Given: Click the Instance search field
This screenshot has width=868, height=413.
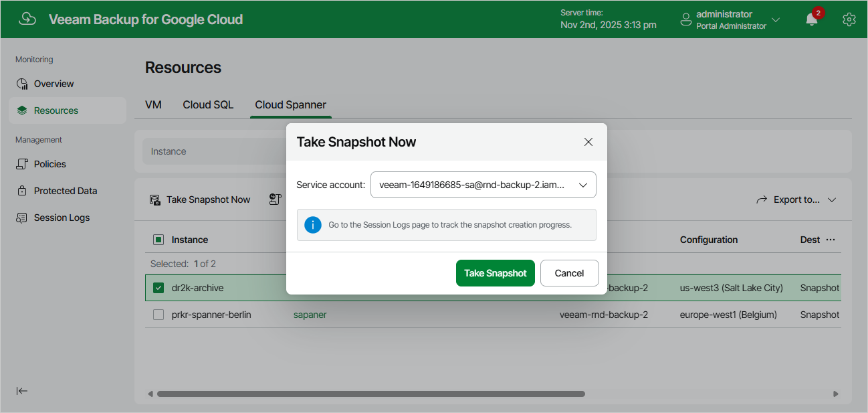Looking at the screenshot, I should pos(215,151).
